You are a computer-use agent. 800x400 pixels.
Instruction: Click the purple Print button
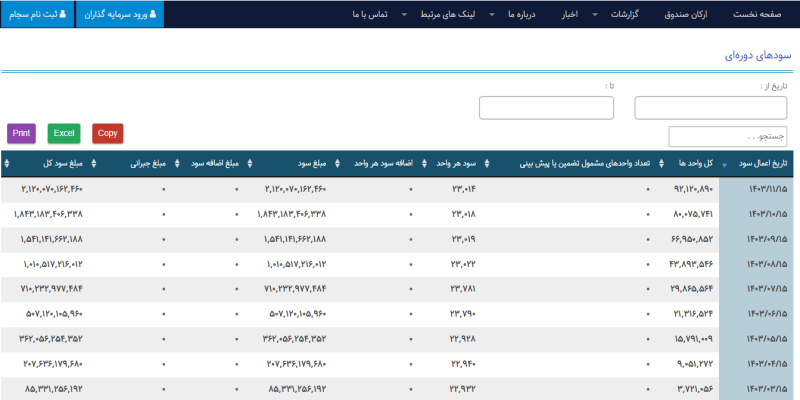coord(21,134)
